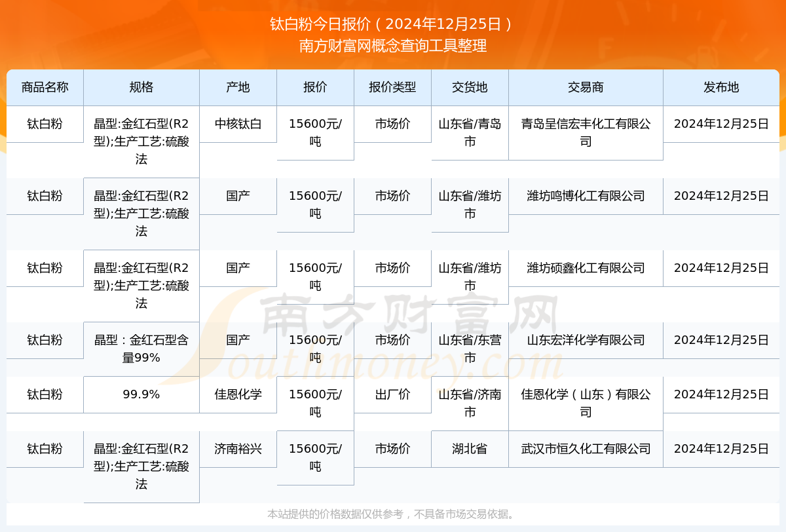Click trader 武汉市恒久化工有限公司
The width and height of the screenshot is (786, 532).
click(x=586, y=449)
